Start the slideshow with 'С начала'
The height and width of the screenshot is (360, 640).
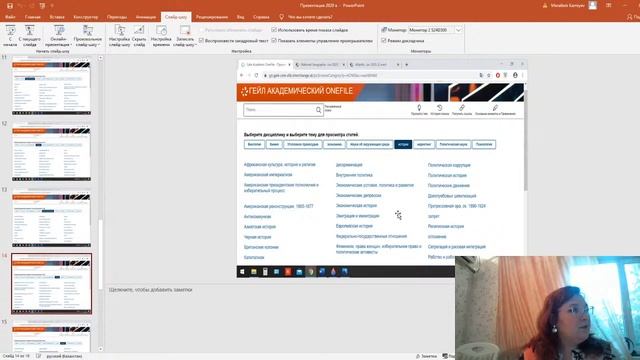10,36
